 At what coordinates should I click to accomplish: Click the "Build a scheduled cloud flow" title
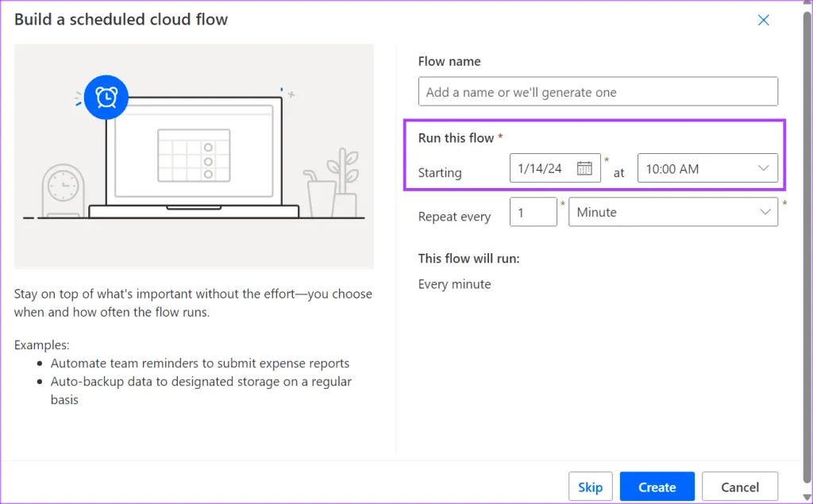click(x=121, y=20)
